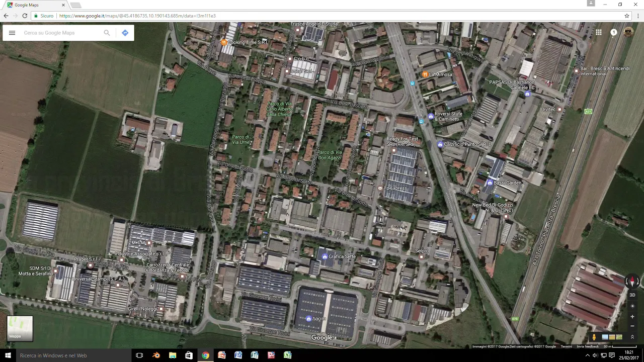This screenshot has width=644, height=362.
Task: Click the compass to reset north
Action: click(632, 282)
